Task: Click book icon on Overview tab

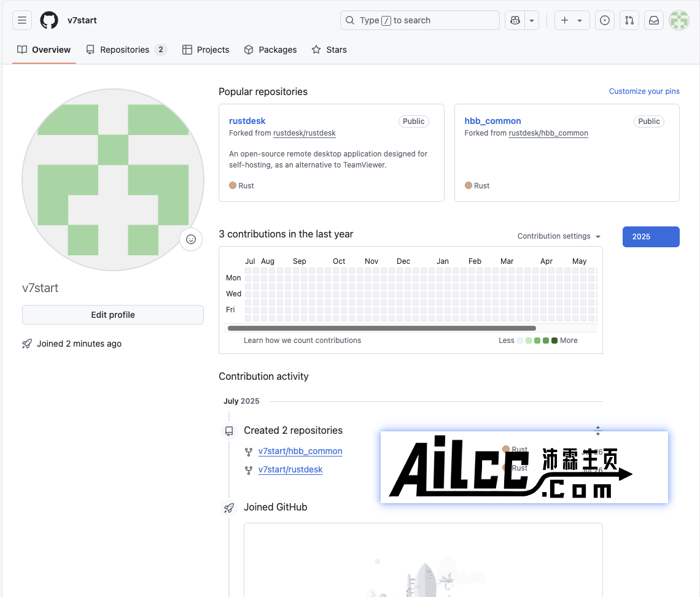Action: point(22,50)
